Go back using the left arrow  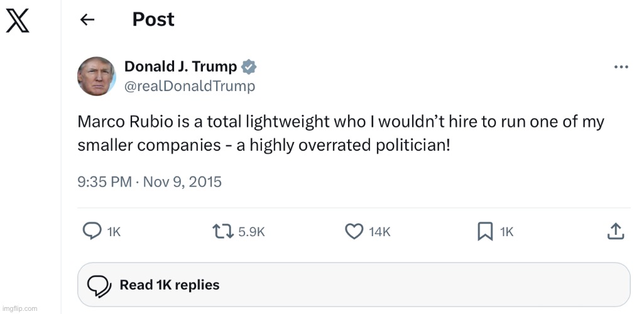coord(87,20)
